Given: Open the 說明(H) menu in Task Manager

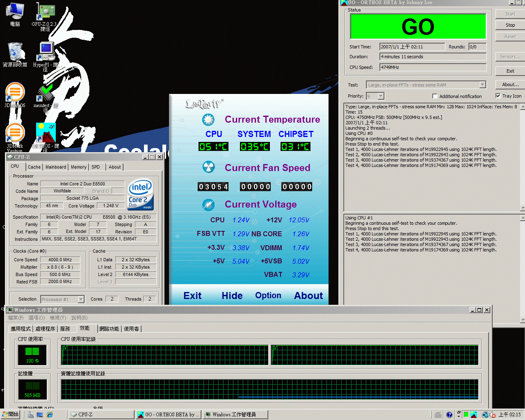Looking at the screenshot, I should 79,318.
